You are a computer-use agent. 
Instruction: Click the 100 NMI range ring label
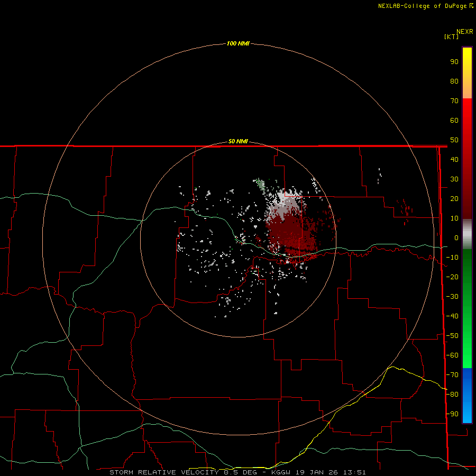tap(238, 43)
